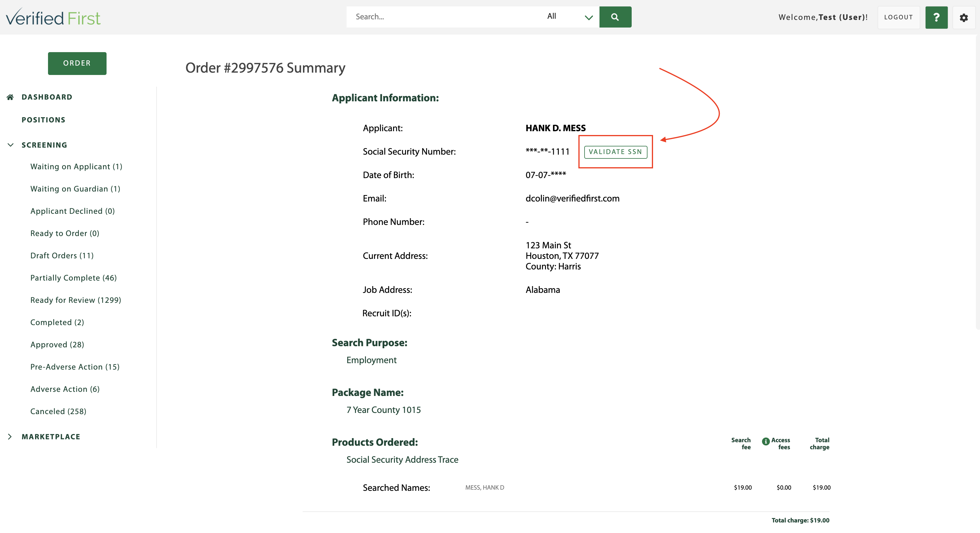The image size is (980, 533).
Task: Click the searched name MESS, HANK D
Action: (484, 488)
